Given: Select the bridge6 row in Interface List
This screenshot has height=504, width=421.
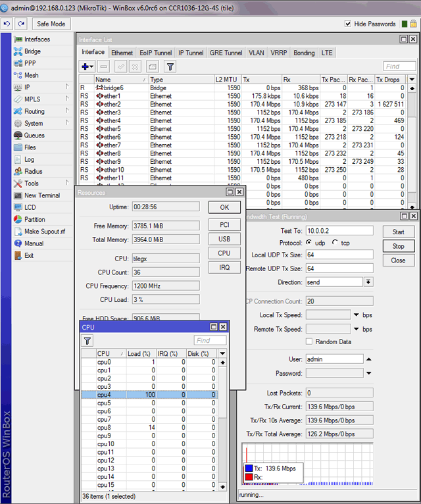Looking at the screenshot, I should click(243, 88).
